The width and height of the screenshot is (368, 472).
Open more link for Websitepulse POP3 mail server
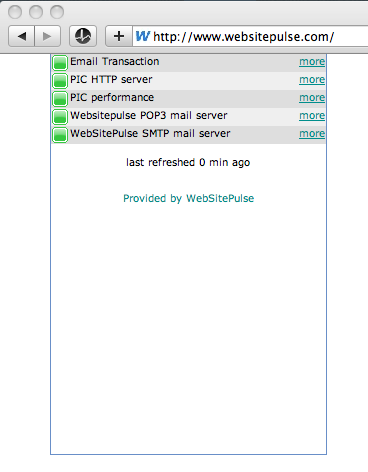312,116
